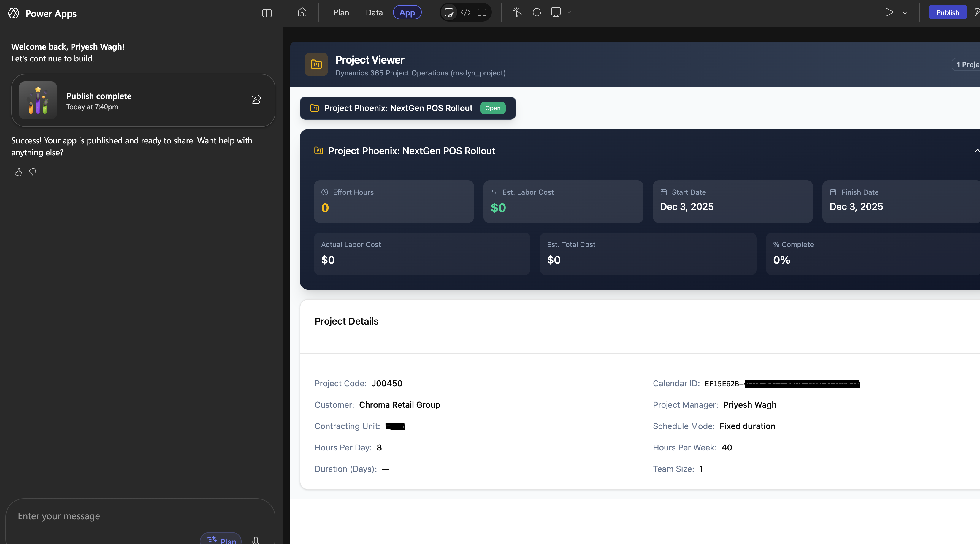Image resolution: width=980 pixels, height=544 pixels.
Task: Play the app with the run icon
Action: 889,12
